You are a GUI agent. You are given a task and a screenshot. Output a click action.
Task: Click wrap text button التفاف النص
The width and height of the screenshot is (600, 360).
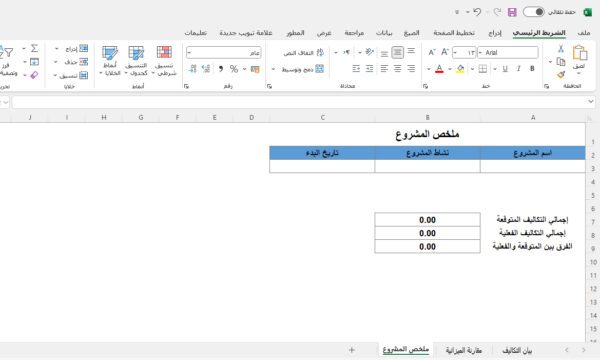(x=304, y=53)
